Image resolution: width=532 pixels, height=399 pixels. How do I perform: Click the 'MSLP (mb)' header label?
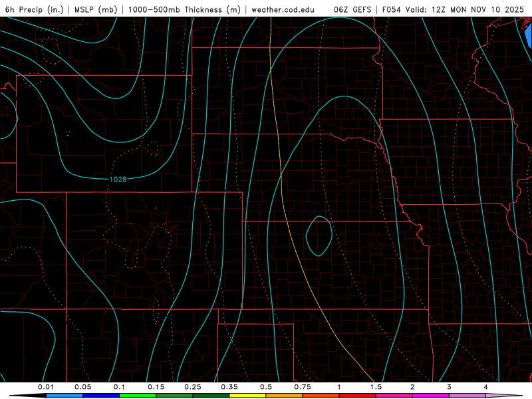pos(96,9)
